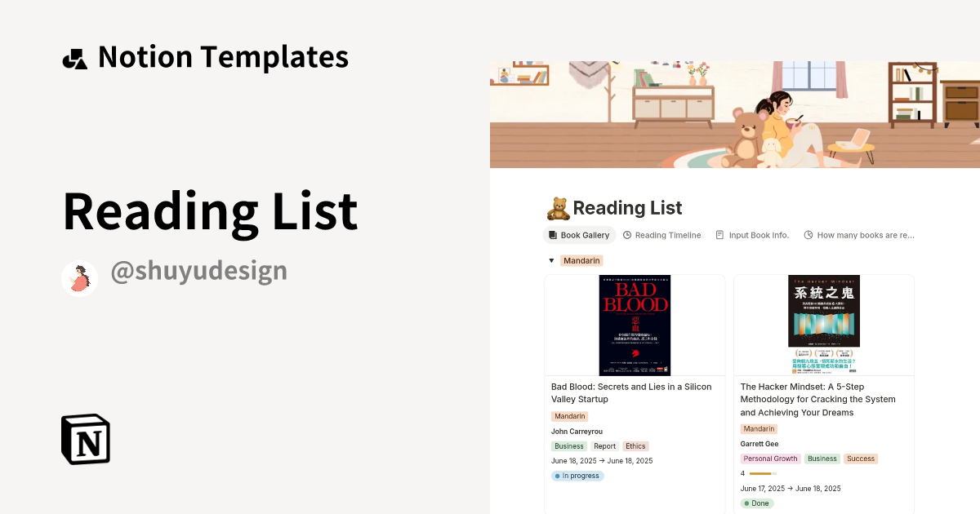Click the clock icon beside 'How many books'

[808, 235]
